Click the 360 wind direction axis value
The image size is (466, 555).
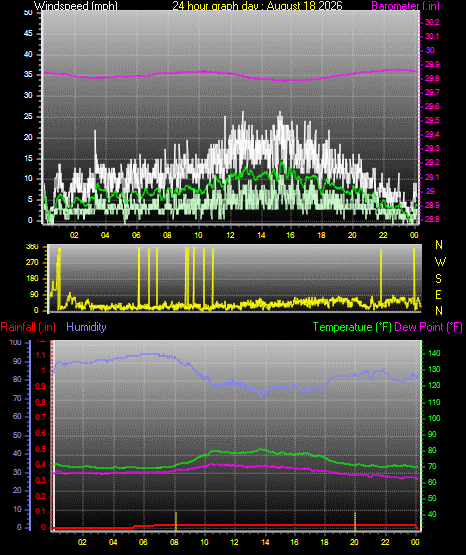tap(32, 247)
